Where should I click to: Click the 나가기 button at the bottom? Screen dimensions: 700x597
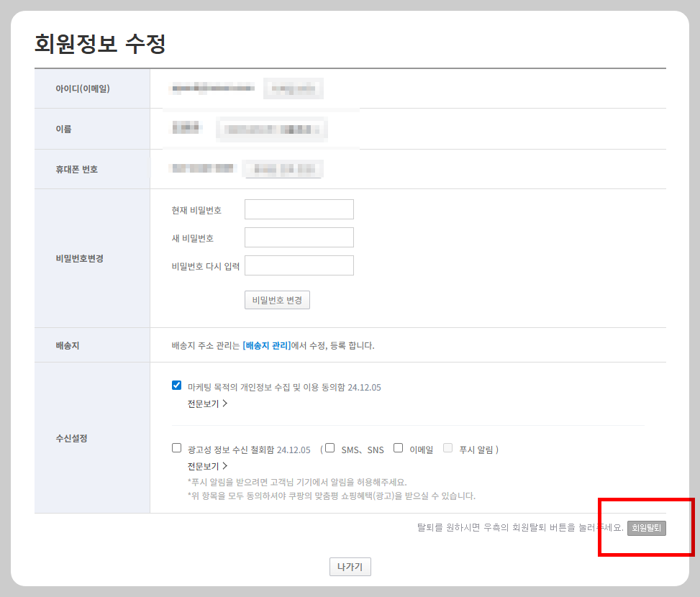350,566
